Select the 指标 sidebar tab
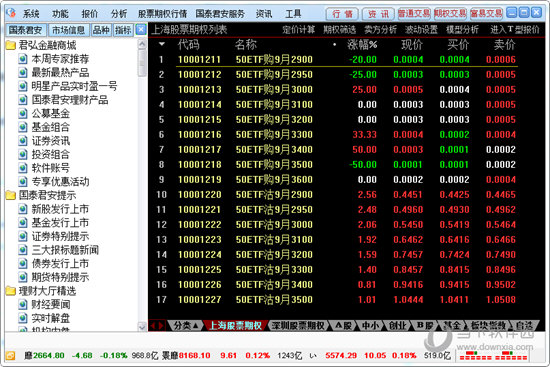This screenshot has width=550, height=367. (x=123, y=30)
